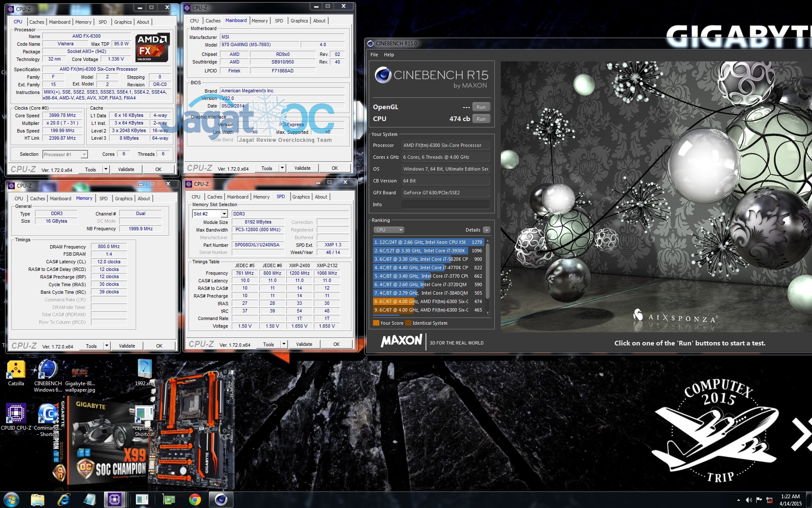Run the Cinebench CPU test
The height and width of the screenshot is (508, 812).
[x=481, y=119]
